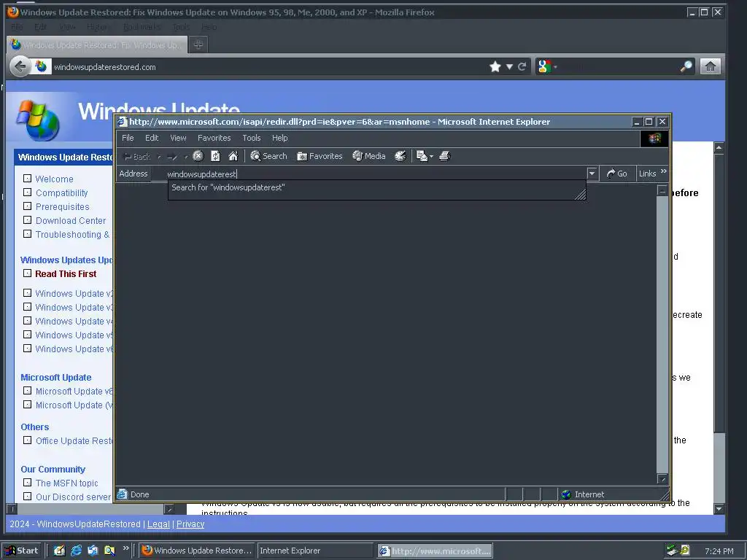Launch Internet Explorer from Quick Launch

click(76, 551)
